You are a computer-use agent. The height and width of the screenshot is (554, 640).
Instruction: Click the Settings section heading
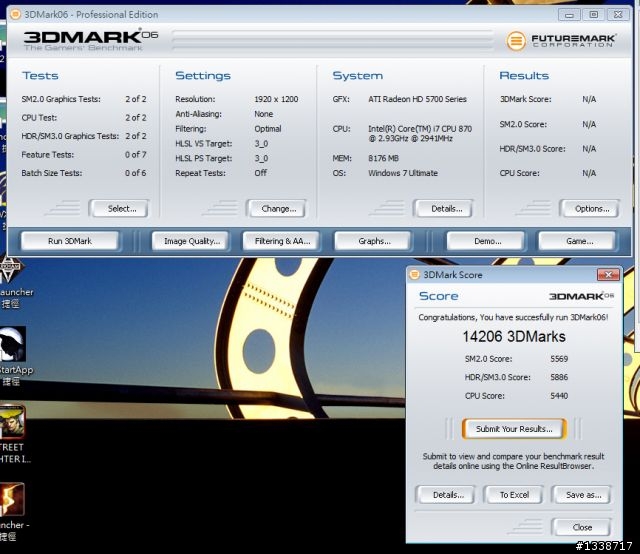[203, 76]
